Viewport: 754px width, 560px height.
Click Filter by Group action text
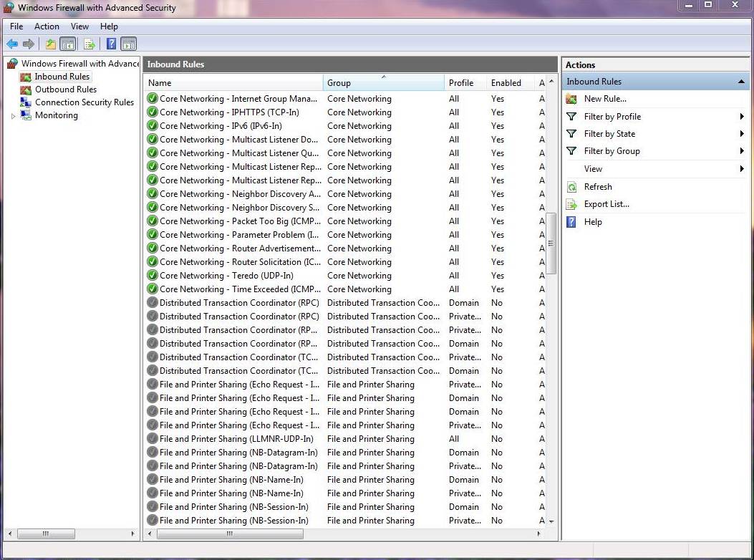point(612,151)
